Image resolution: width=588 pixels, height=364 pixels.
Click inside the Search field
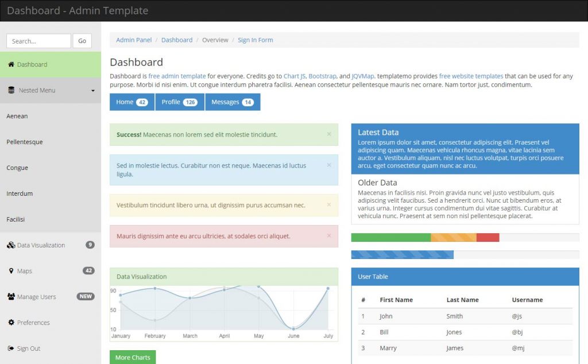(38, 41)
